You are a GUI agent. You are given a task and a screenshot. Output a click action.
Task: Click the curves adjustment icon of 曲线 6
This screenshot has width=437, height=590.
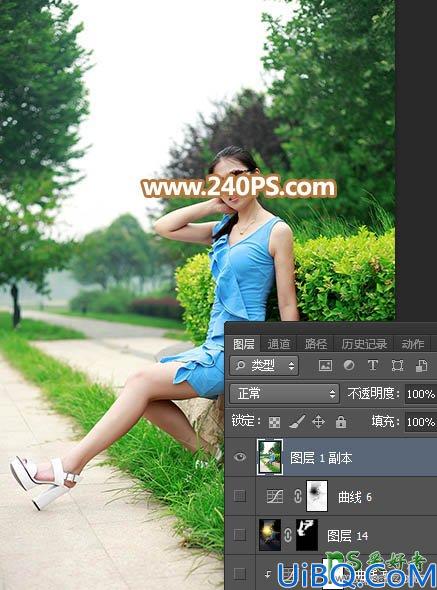(x=275, y=496)
